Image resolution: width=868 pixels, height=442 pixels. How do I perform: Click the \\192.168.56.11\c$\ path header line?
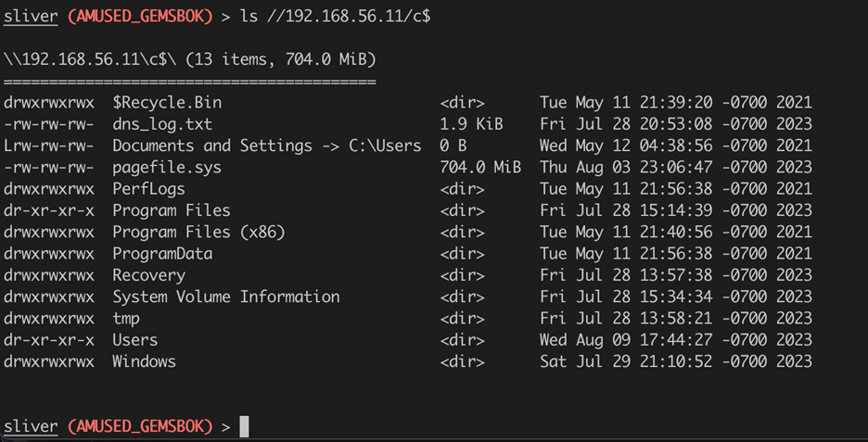pos(190,59)
